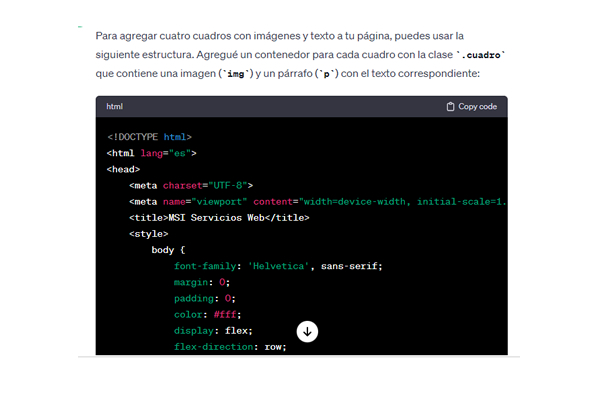Screen dimensions: 600x400
Task: Click the <head> tag line
Action: (x=123, y=169)
